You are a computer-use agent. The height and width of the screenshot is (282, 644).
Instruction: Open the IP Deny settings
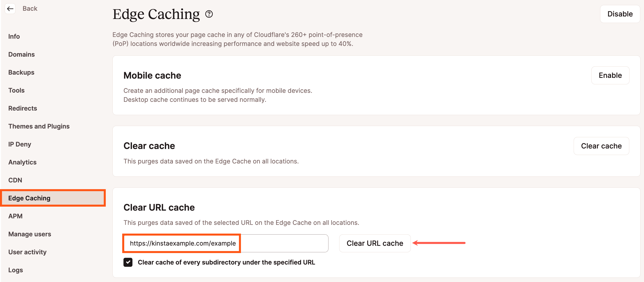(19, 144)
